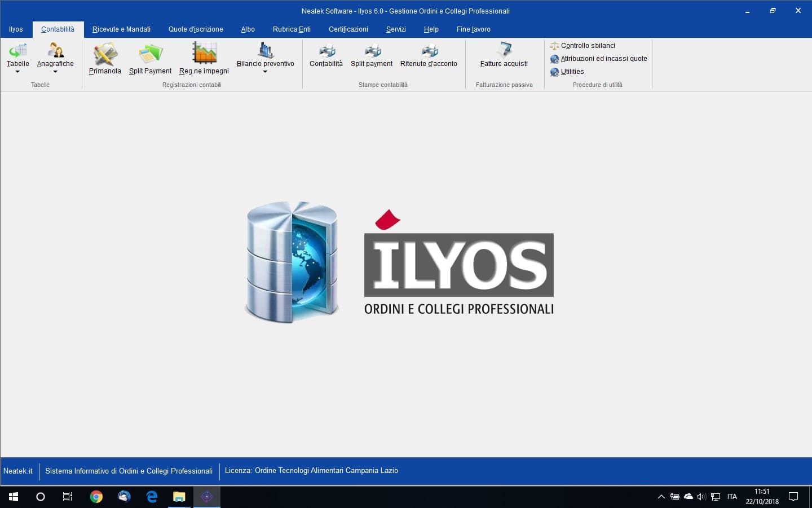Open the taskbar clock and date
This screenshot has height=508, width=812.
tap(762, 497)
